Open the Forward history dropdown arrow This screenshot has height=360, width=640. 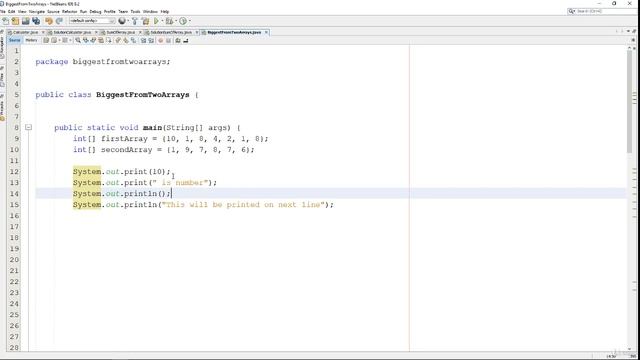[71, 40]
